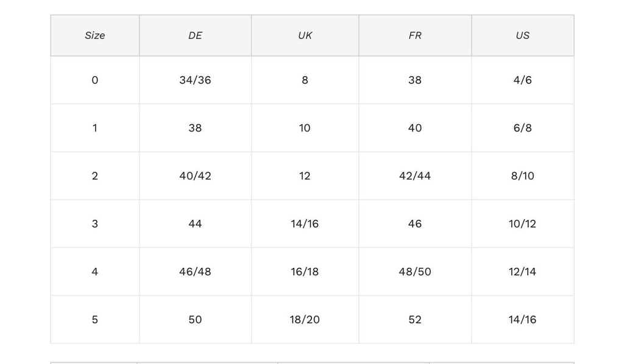Select the 8/10 US cell

[522, 176]
